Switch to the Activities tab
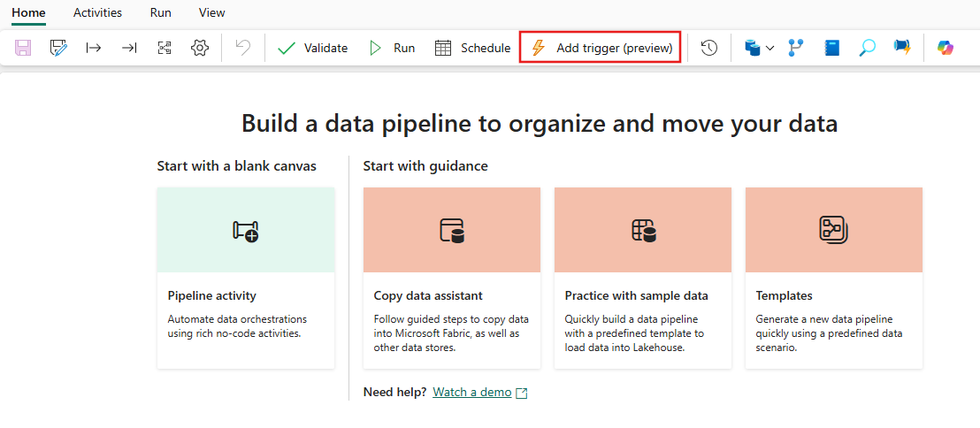The height and width of the screenshot is (428, 980). [x=97, y=12]
